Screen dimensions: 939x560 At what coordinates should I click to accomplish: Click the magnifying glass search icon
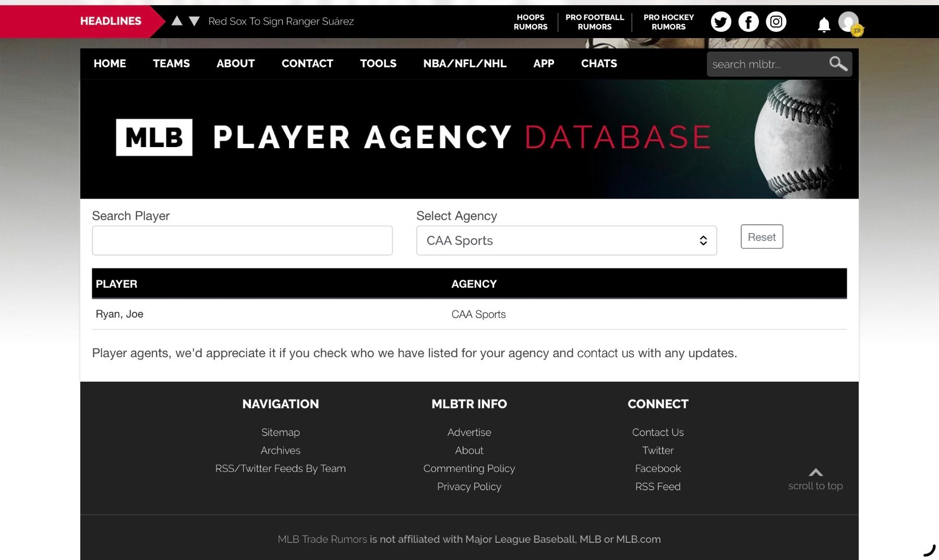tap(838, 64)
